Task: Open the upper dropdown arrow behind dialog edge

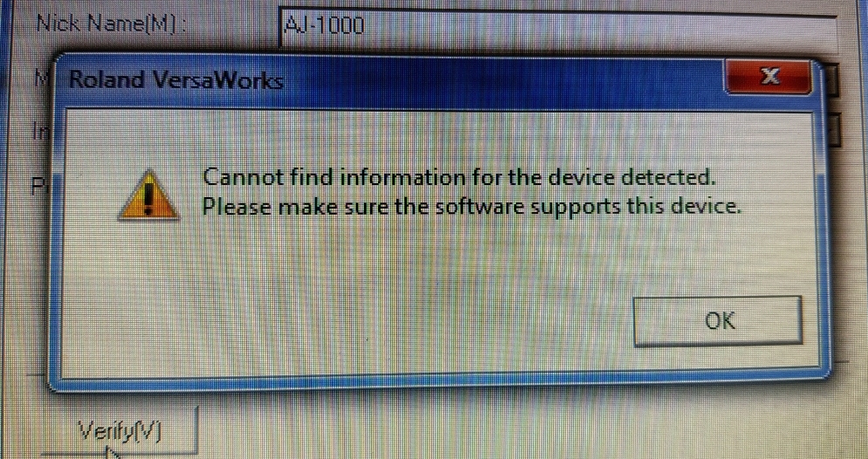Action: click(832, 79)
